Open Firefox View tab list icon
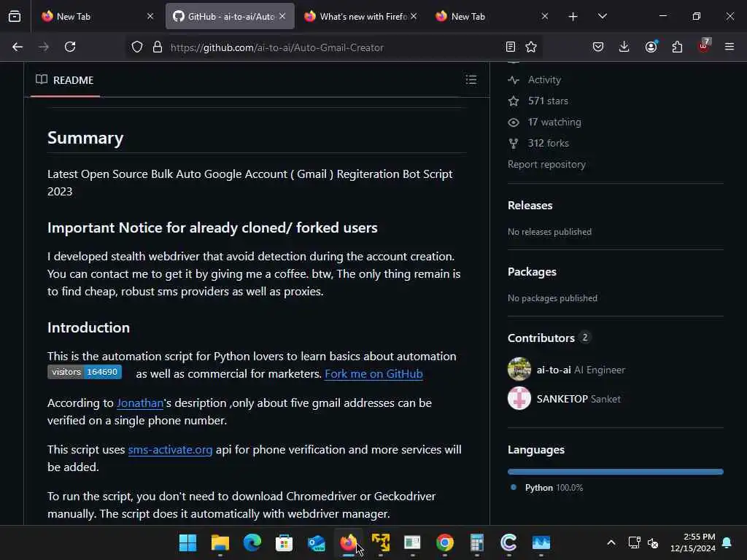 pos(15,16)
